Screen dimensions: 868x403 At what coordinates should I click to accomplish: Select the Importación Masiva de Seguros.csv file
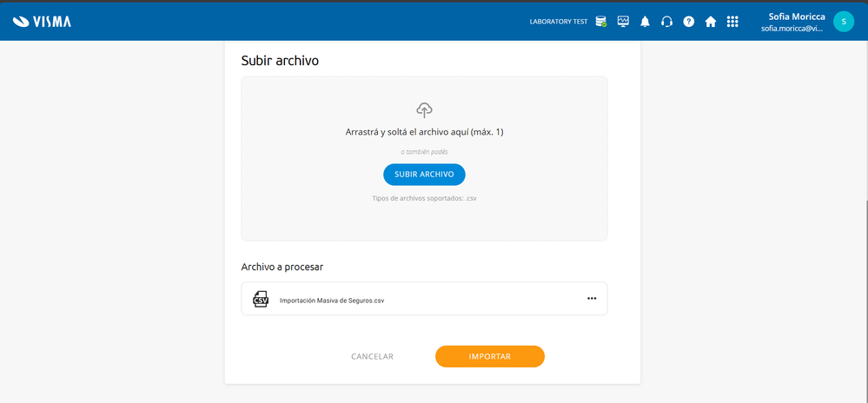(x=332, y=301)
